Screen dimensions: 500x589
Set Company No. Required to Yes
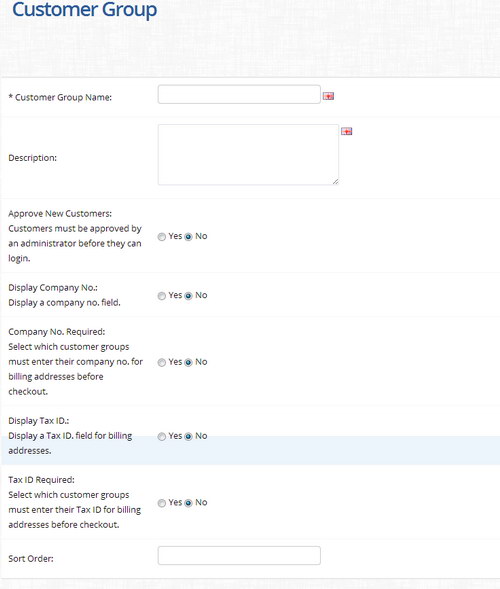tap(162, 362)
